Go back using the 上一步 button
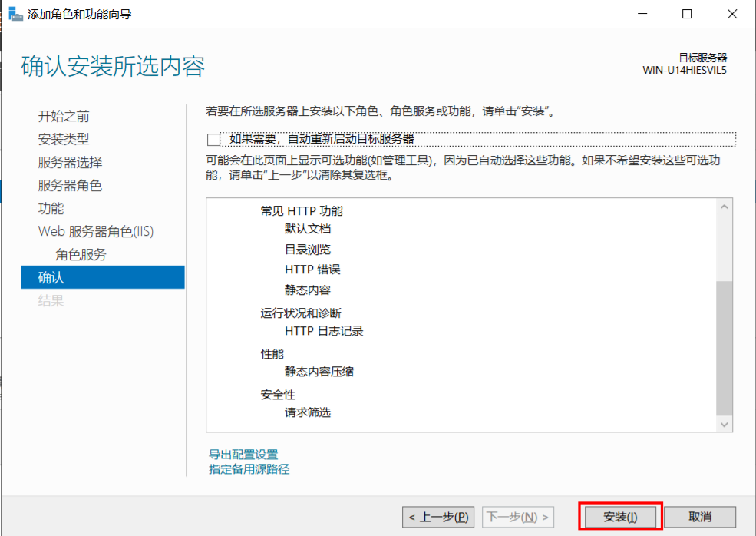 click(438, 516)
